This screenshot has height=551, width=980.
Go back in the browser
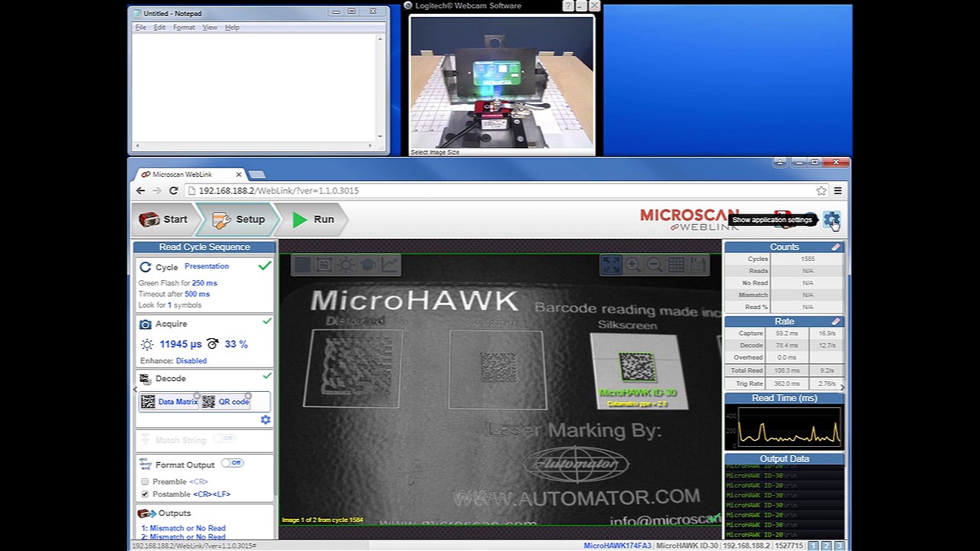140,191
